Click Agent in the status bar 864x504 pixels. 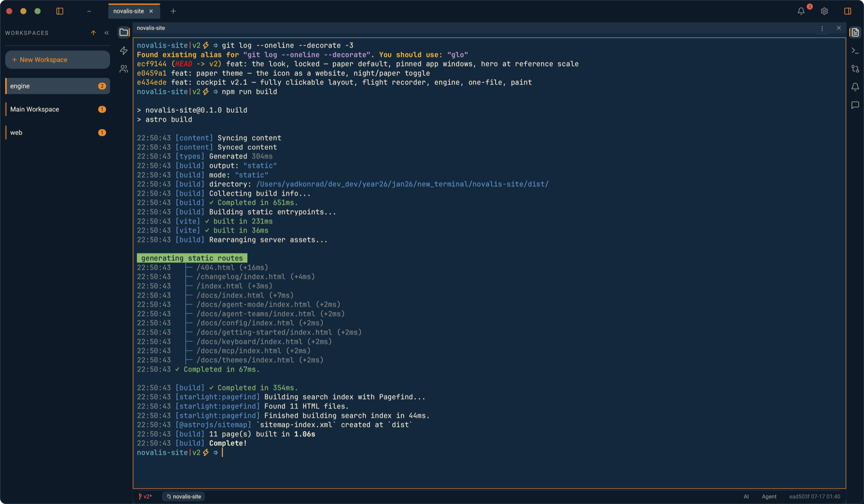click(769, 496)
